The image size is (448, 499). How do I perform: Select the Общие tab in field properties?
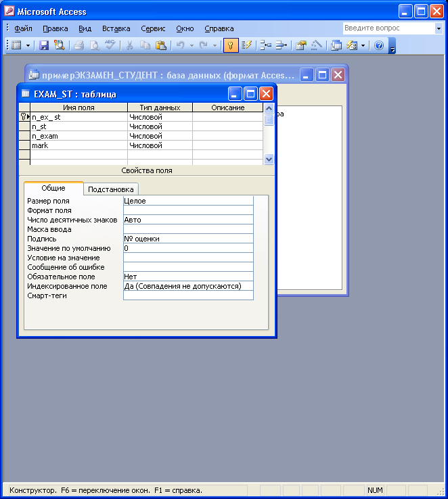pyautogui.click(x=53, y=188)
